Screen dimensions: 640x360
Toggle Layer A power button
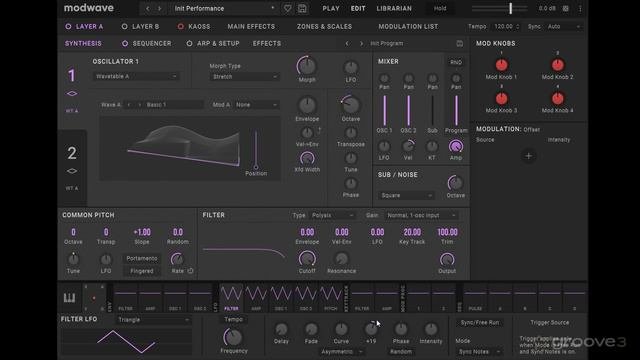[68, 27]
